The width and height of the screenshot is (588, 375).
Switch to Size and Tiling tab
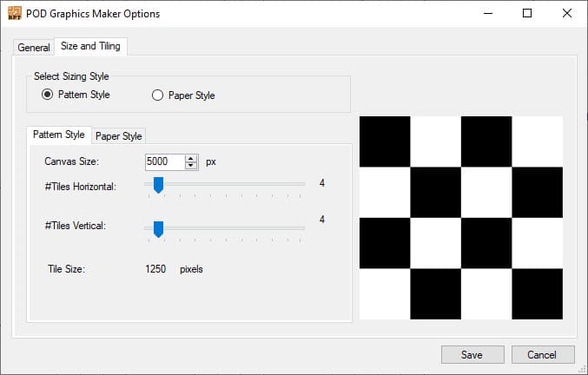click(x=90, y=46)
